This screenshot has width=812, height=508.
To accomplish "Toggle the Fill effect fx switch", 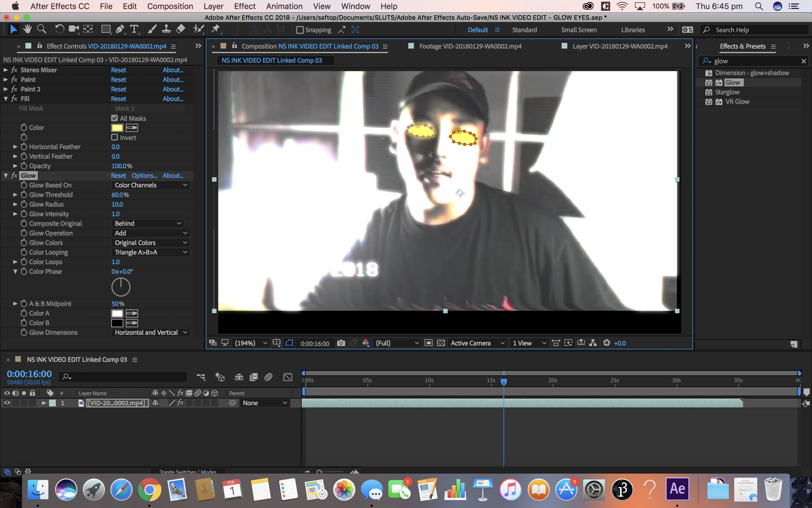I will [14, 99].
